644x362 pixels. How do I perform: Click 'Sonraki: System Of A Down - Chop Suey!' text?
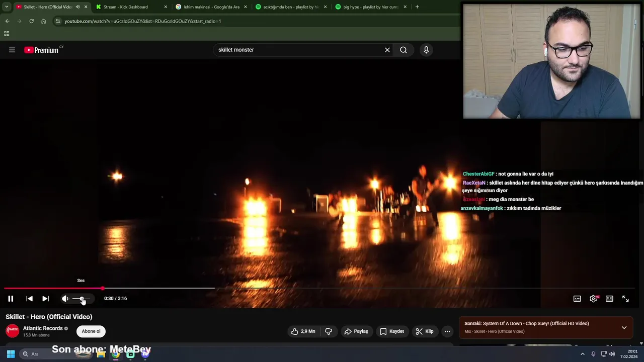click(526, 324)
